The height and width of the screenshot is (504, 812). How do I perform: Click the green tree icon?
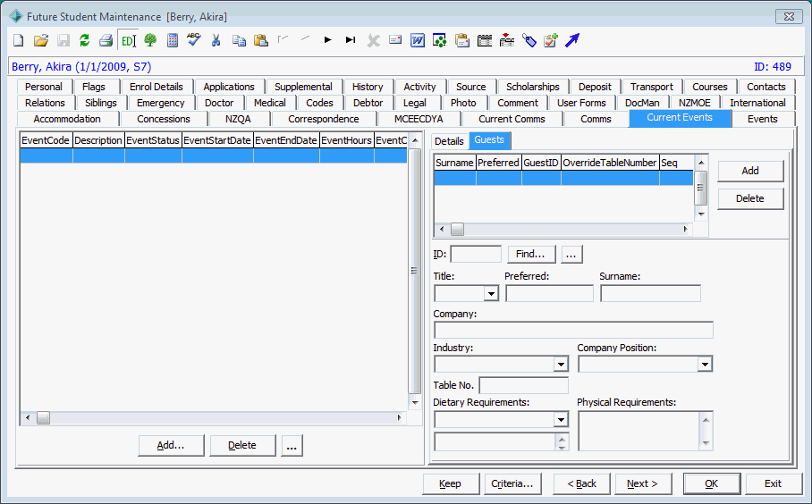click(x=150, y=40)
